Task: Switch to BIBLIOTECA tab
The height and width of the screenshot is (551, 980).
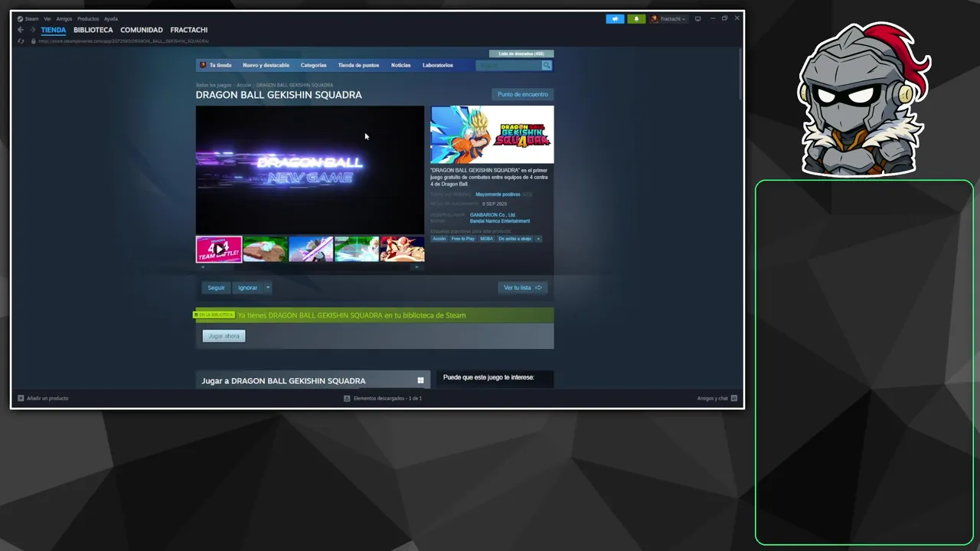Action: (x=93, y=30)
